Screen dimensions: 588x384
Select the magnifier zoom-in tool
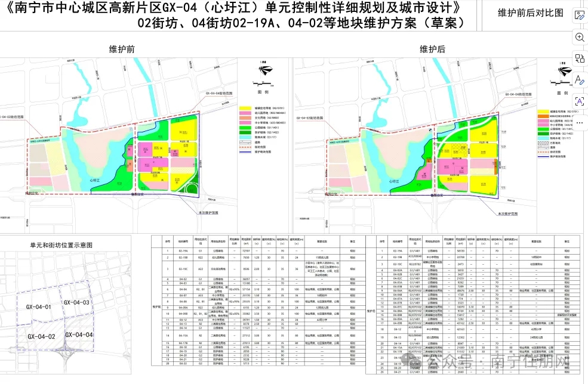580,37
